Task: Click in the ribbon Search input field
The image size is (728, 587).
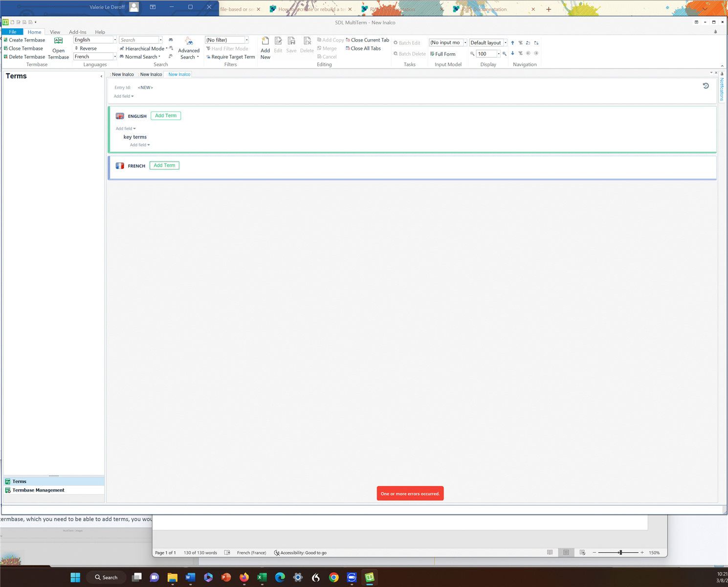Action: (139, 40)
